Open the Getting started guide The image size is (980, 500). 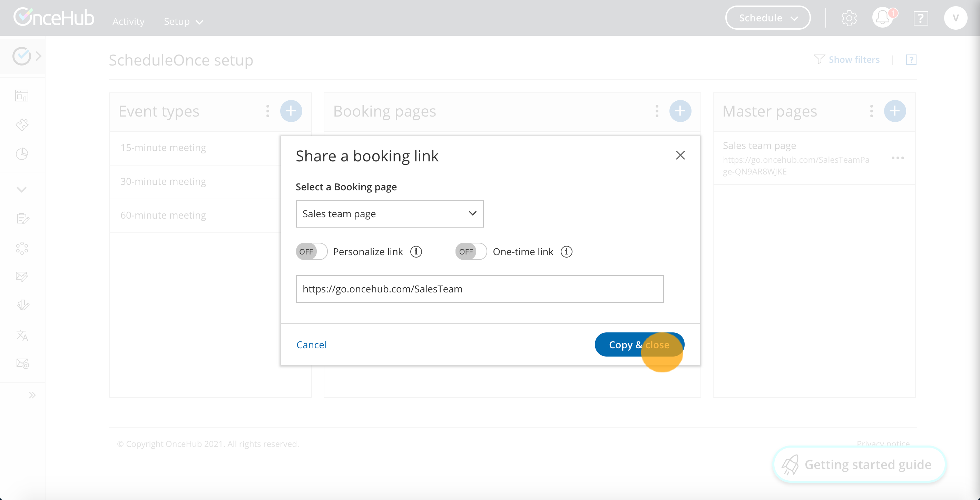(x=860, y=464)
